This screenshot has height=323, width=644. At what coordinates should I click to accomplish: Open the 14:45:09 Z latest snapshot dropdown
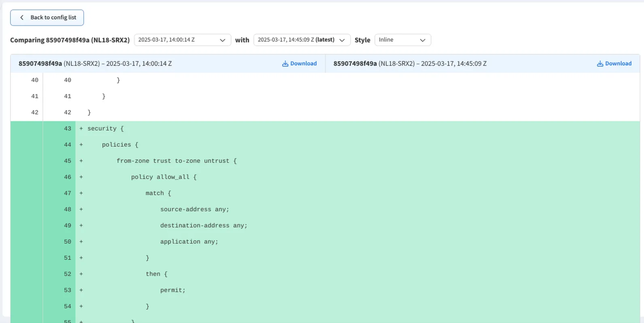(x=302, y=40)
